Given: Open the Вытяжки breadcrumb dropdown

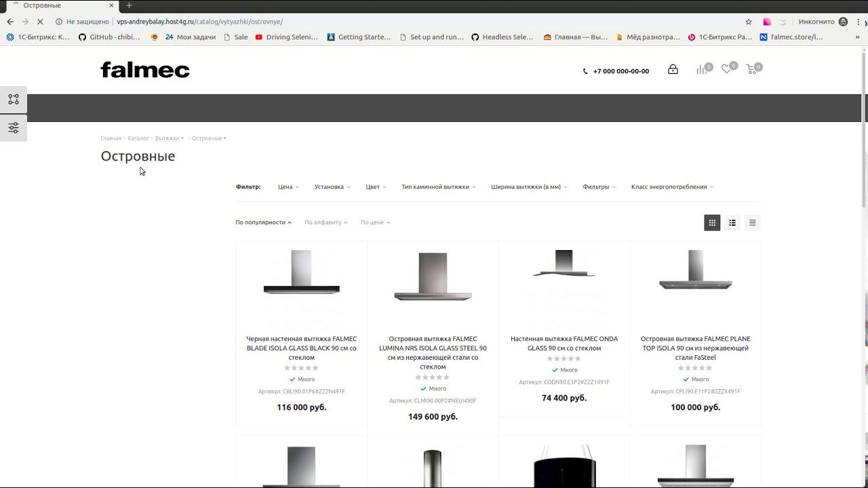Looking at the screenshot, I should (169, 138).
